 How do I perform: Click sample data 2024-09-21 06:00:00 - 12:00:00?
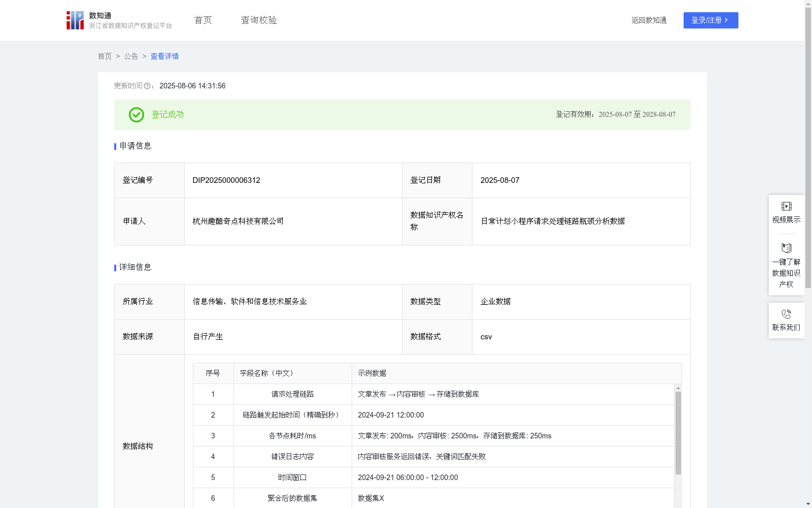tap(408, 478)
